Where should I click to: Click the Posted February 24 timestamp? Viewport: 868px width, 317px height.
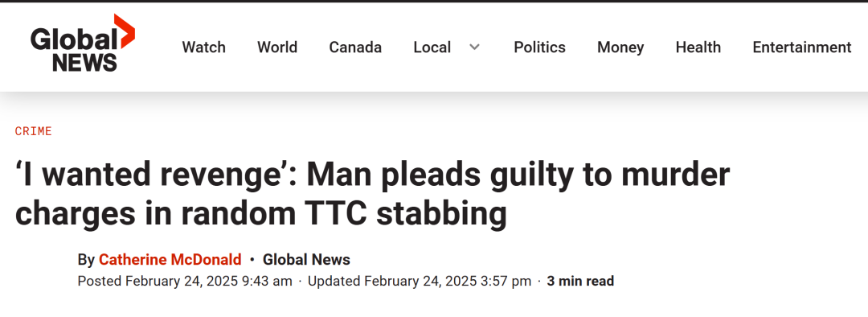point(185,281)
